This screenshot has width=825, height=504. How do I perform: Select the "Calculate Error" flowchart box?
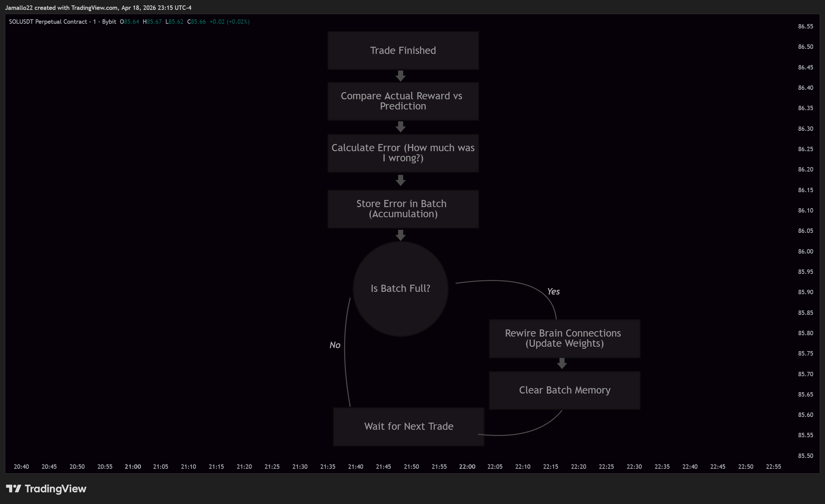403,153
